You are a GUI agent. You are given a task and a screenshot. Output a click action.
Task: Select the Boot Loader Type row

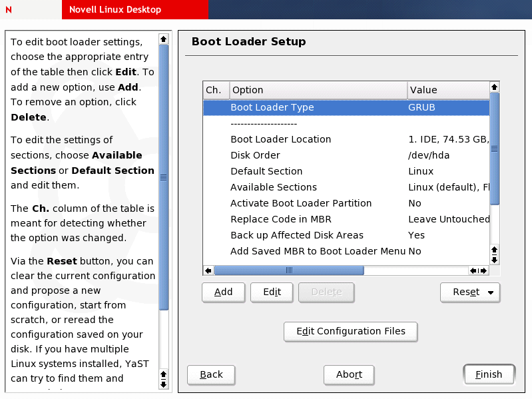(x=272, y=107)
